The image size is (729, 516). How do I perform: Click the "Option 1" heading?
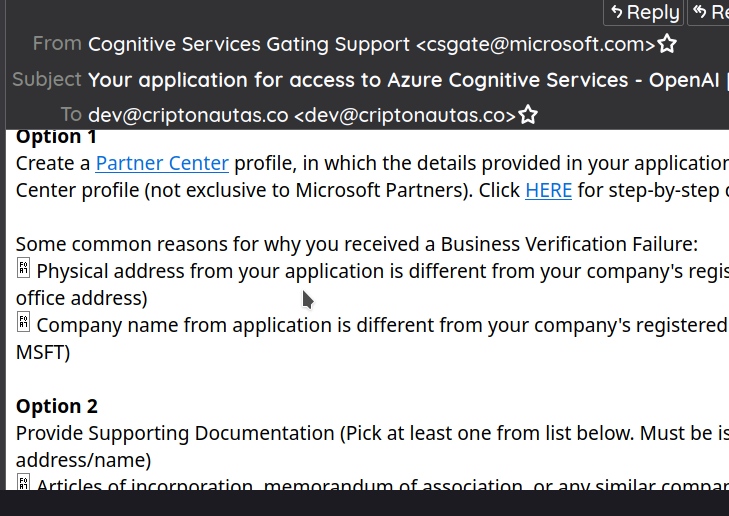(x=57, y=136)
